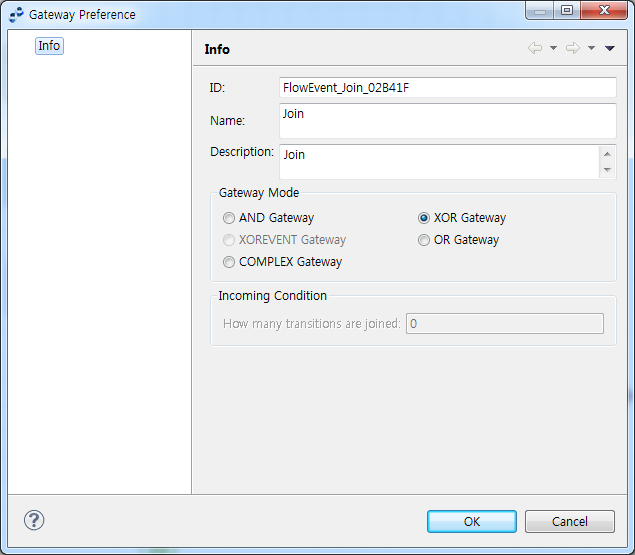Click the Description scrollbar down arrow
Image resolution: width=635 pixels, height=555 pixels.
coord(607,170)
